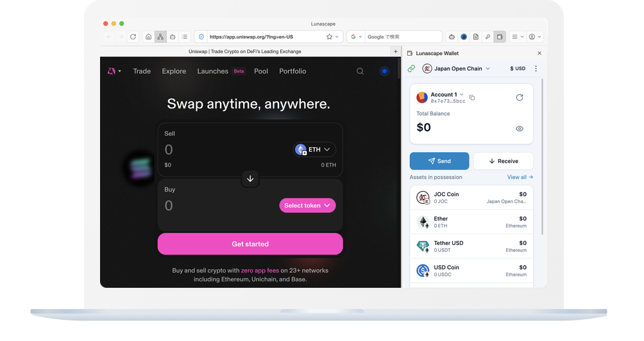Screen dimensions: 644x341
Task: Click the Account 1 avatar icon
Action: coord(422,97)
